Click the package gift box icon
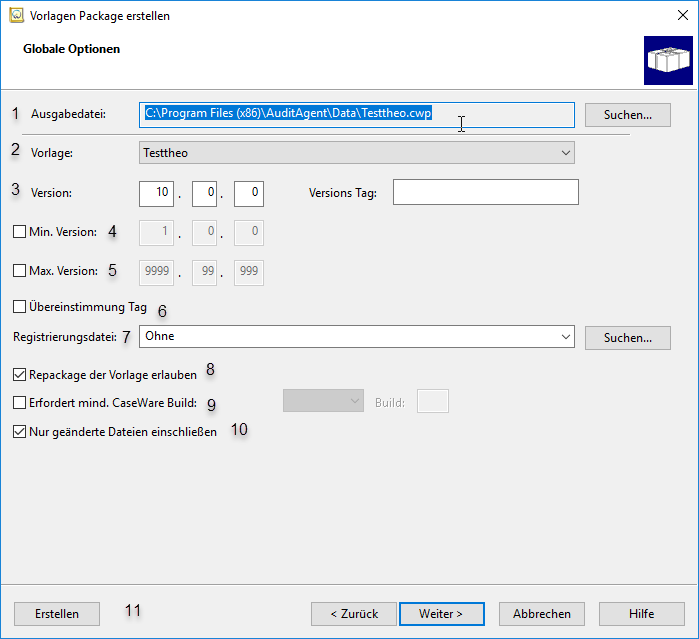The width and height of the screenshot is (699, 639). tap(667, 61)
